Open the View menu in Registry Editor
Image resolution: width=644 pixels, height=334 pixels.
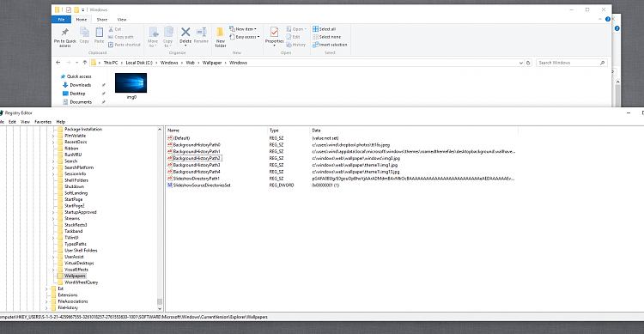(25, 122)
